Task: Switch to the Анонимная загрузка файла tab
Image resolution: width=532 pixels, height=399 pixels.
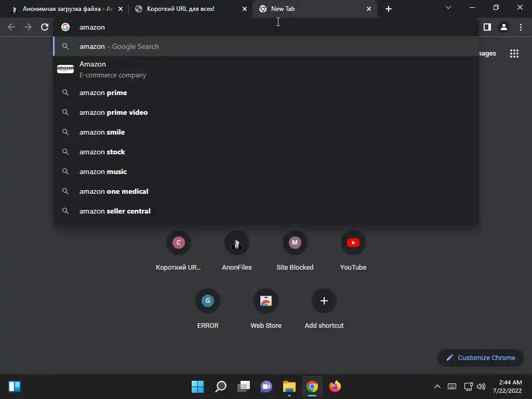Action: (x=66, y=9)
